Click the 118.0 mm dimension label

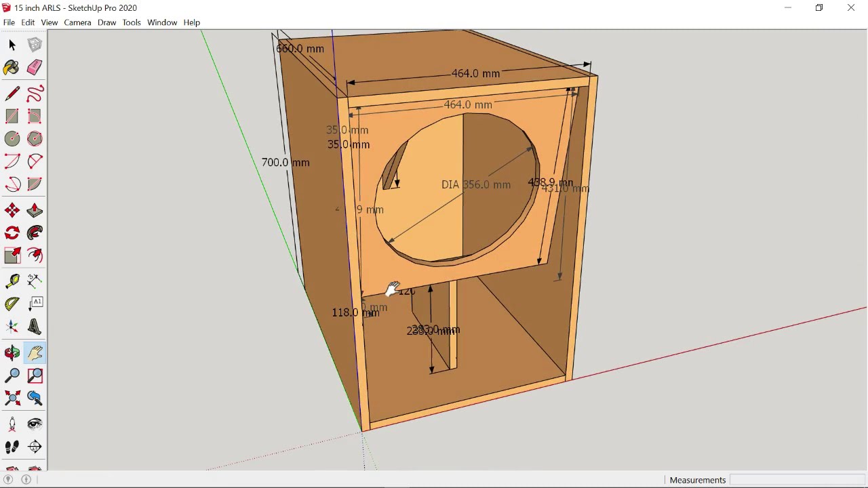(355, 312)
